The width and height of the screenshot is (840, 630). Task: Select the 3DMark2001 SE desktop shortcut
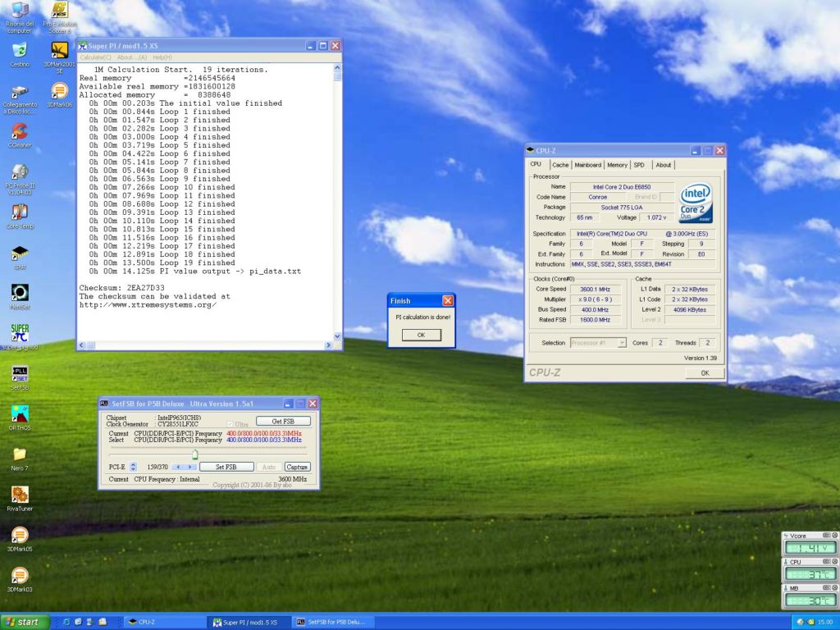(x=59, y=57)
